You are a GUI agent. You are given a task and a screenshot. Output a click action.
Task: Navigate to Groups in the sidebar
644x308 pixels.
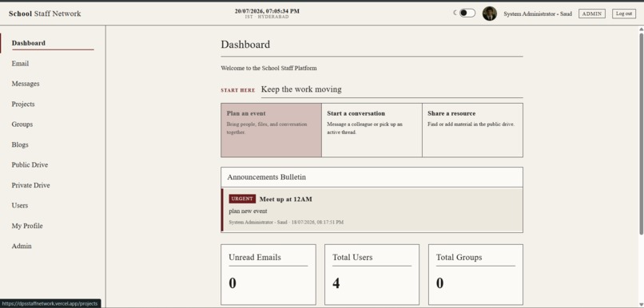pos(22,124)
